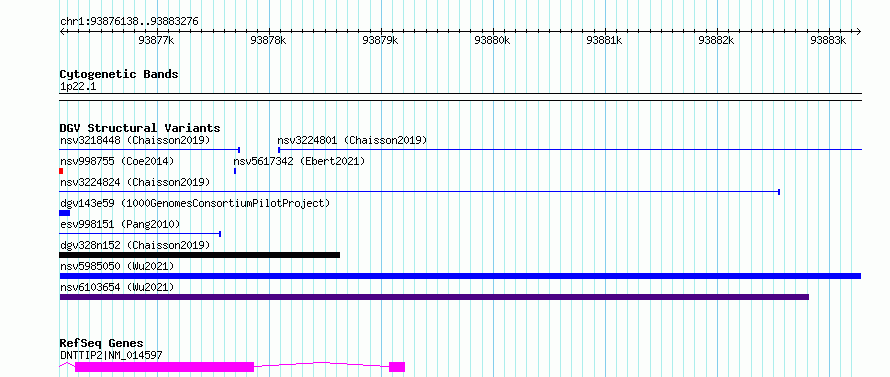The height and width of the screenshot is (377, 890).
Task: Open the nsv5617342 (Ebert2021) variant label
Action: point(299,162)
